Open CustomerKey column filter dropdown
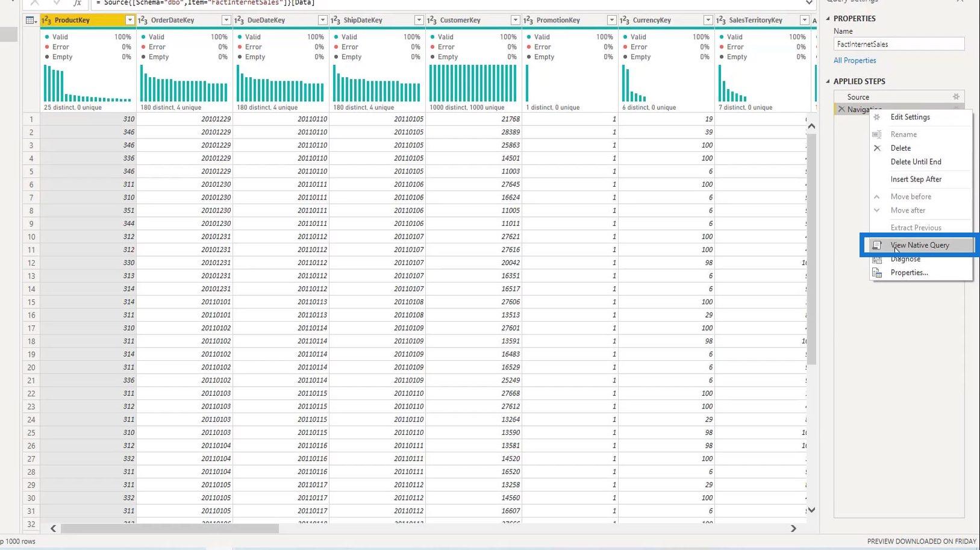The width and height of the screenshot is (980, 550). (515, 20)
